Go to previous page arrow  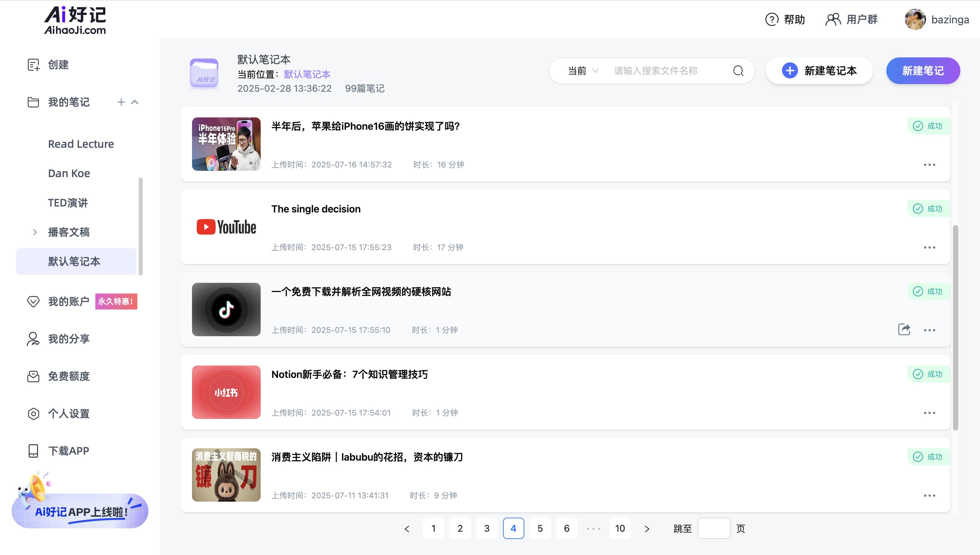pos(407,529)
